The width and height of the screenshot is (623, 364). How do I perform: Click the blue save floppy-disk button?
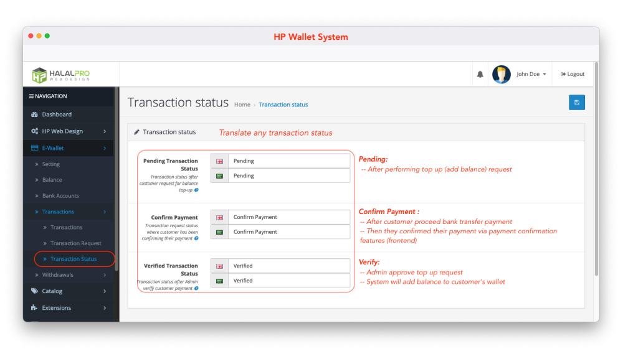click(576, 103)
